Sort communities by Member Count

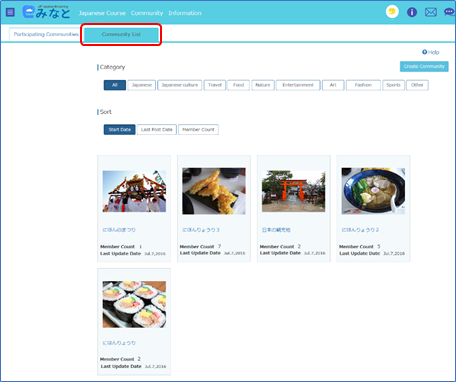click(x=198, y=129)
